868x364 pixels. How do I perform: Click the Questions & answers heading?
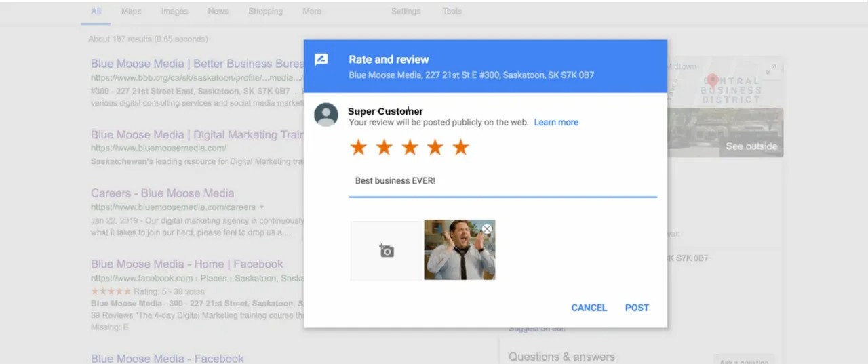pos(561,357)
